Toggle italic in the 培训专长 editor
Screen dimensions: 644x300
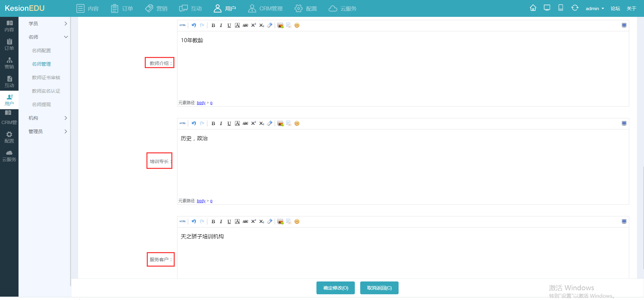click(221, 123)
